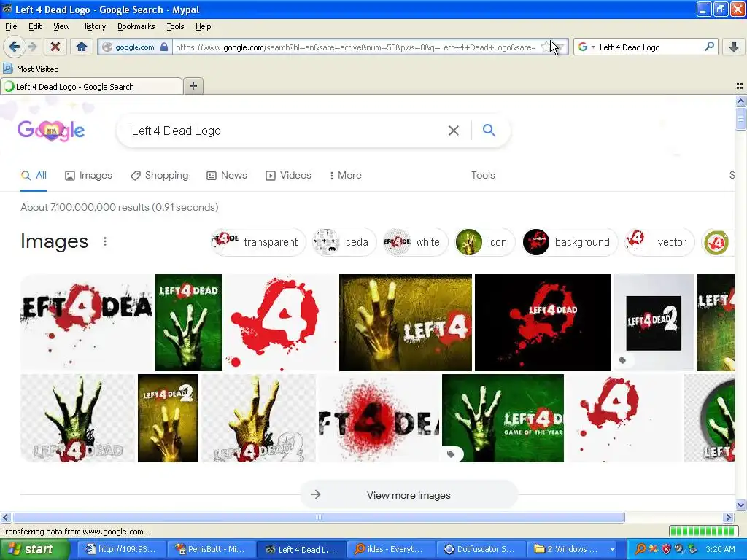The height and width of the screenshot is (560, 747).
Task: Switch to PenisButt taskbar window
Action: (210, 550)
